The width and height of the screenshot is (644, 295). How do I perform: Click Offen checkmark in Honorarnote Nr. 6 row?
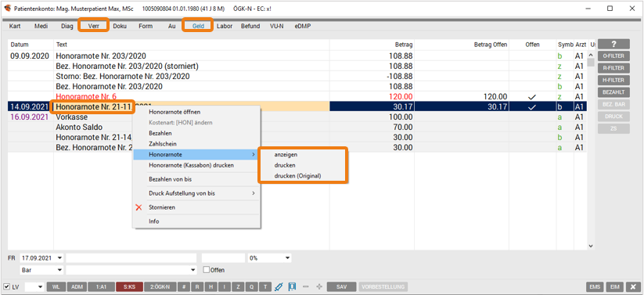(x=533, y=96)
